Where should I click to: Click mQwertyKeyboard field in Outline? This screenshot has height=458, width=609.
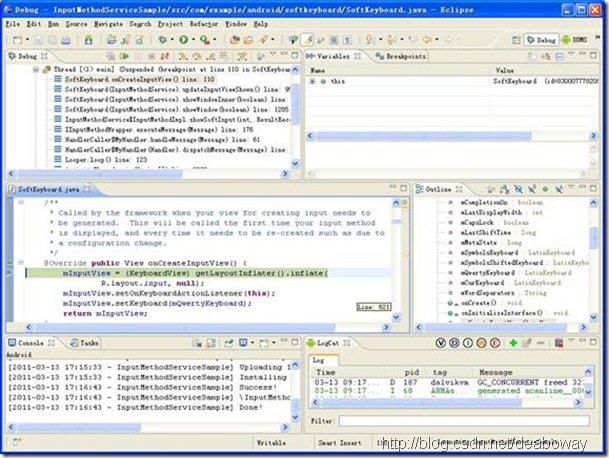coord(487,273)
